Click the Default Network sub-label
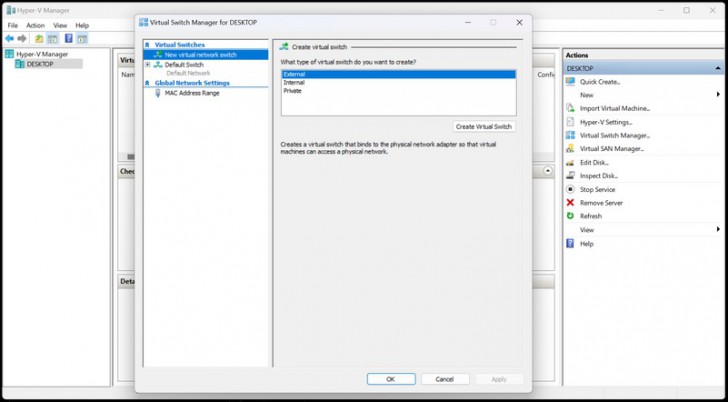 pyautogui.click(x=188, y=73)
